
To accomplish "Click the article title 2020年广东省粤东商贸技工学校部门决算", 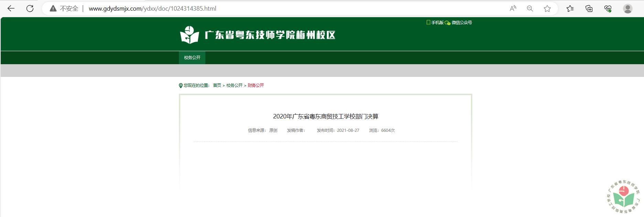I will [325, 117].
